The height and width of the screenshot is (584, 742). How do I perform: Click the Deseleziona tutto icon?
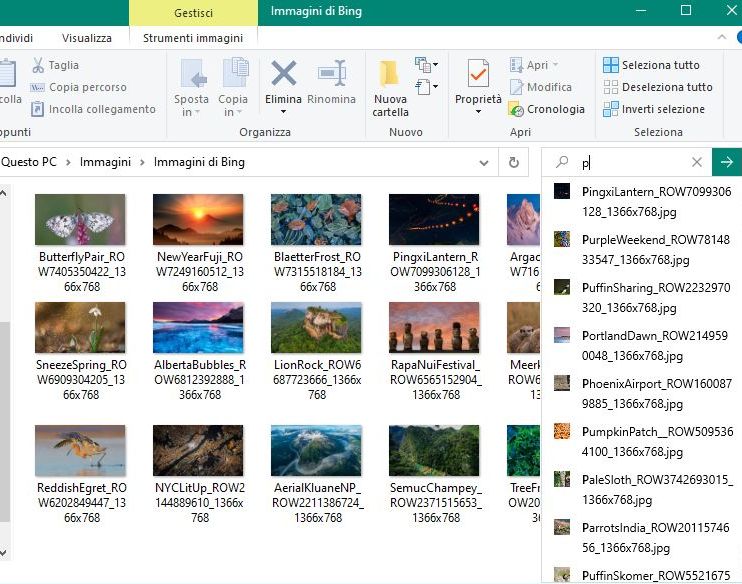pyautogui.click(x=610, y=87)
